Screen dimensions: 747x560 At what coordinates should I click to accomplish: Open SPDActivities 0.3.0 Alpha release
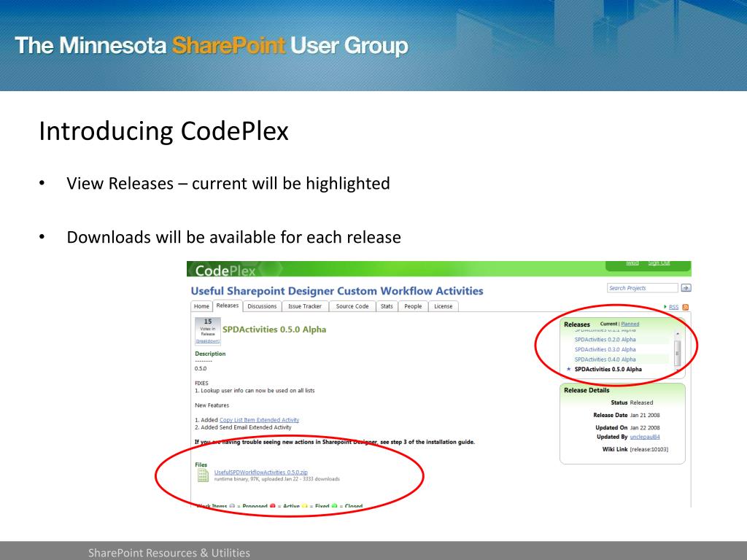(x=605, y=349)
